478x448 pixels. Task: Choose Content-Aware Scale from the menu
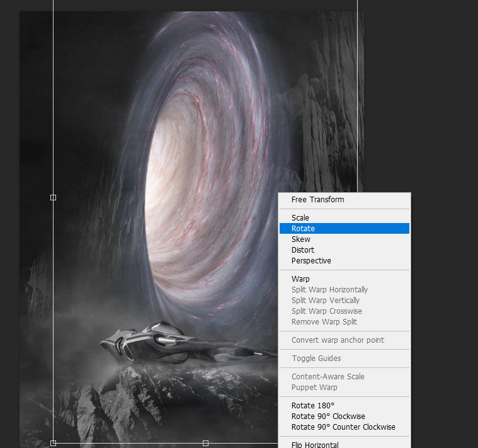click(x=327, y=377)
